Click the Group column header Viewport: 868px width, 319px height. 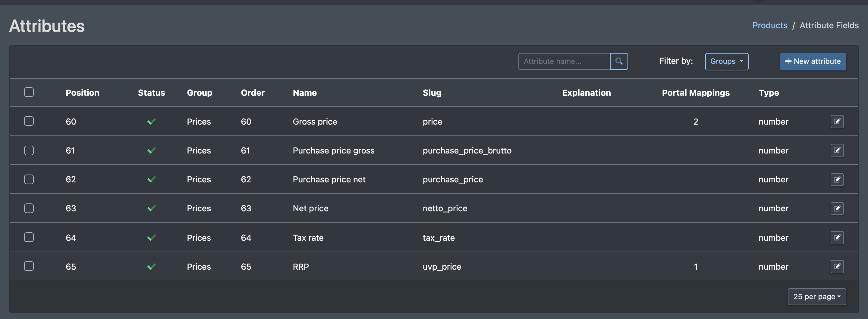[x=200, y=92]
